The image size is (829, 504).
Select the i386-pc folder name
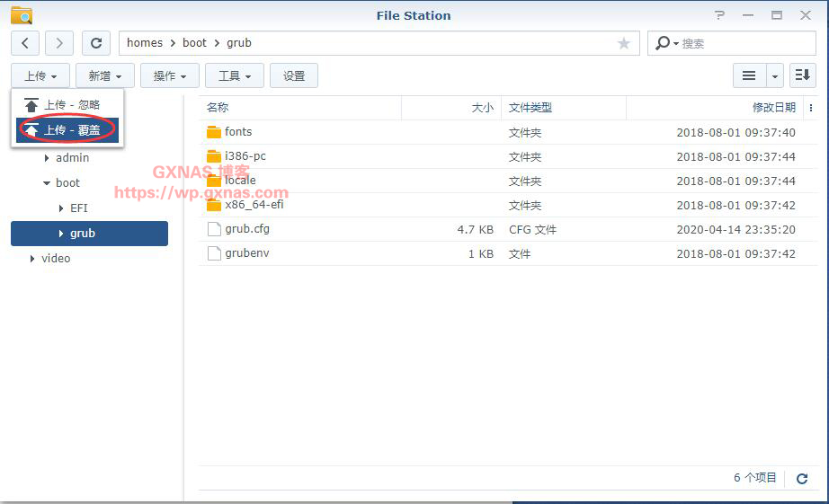point(245,156)
